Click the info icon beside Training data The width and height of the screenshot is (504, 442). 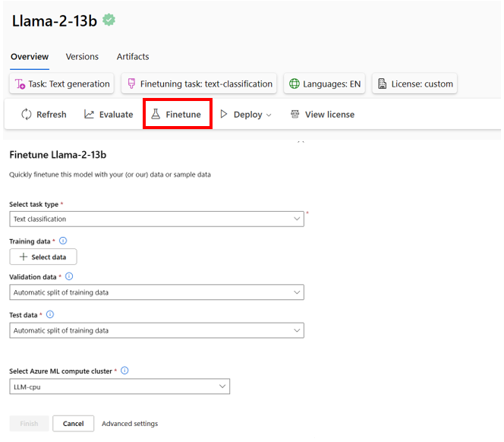coord(63,241)
